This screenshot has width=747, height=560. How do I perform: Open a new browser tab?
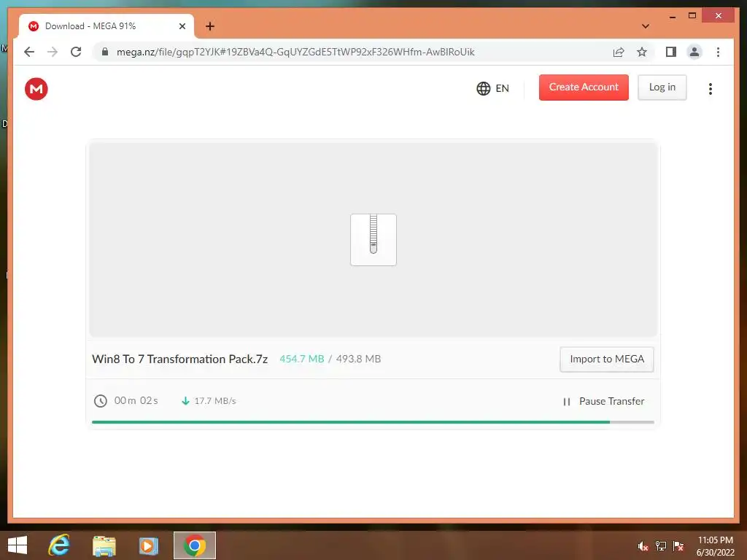click(x=210, y=26)
